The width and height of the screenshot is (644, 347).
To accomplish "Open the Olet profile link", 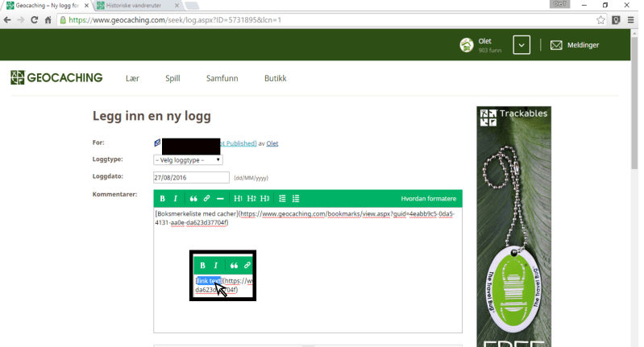I will click(272, 143).
